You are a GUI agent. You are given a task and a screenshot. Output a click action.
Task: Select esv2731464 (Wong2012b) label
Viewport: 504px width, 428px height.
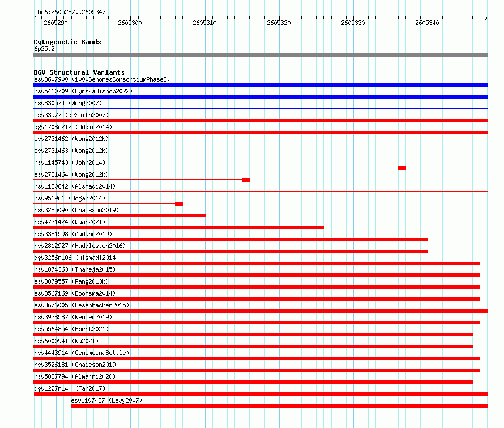pyautogui.click(x=71, y=174)
